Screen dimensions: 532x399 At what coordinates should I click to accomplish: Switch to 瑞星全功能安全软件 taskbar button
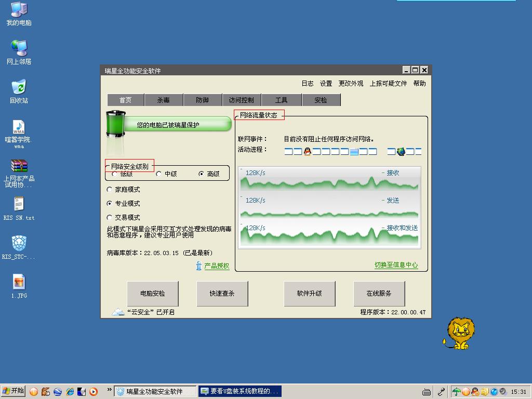click(x=155, y=392)
